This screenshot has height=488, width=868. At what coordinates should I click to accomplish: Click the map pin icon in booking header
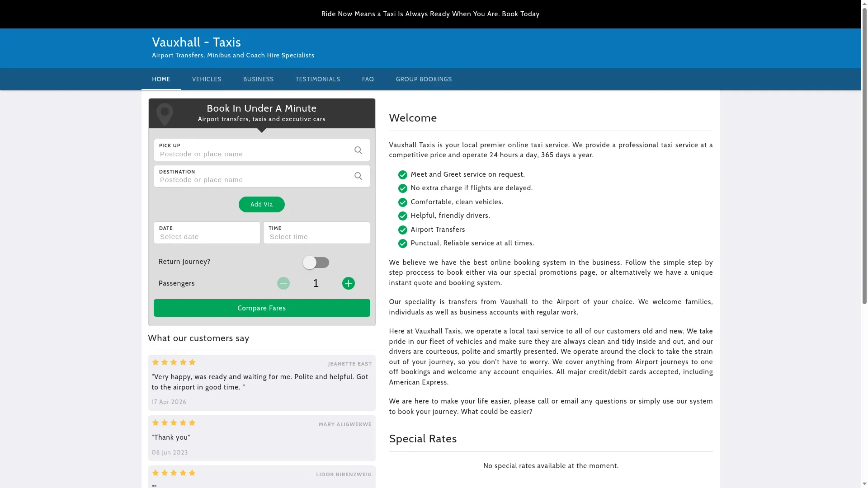[x=165, y=114]
